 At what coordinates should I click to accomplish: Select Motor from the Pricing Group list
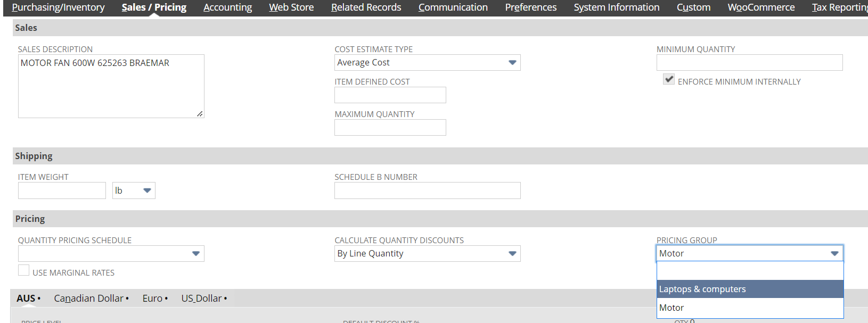[x=750, y=308]
